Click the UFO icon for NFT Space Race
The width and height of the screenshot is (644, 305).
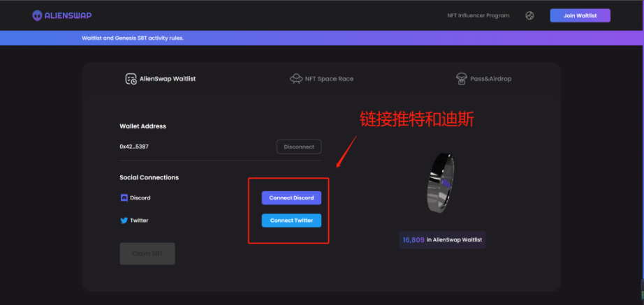(296, 79)
